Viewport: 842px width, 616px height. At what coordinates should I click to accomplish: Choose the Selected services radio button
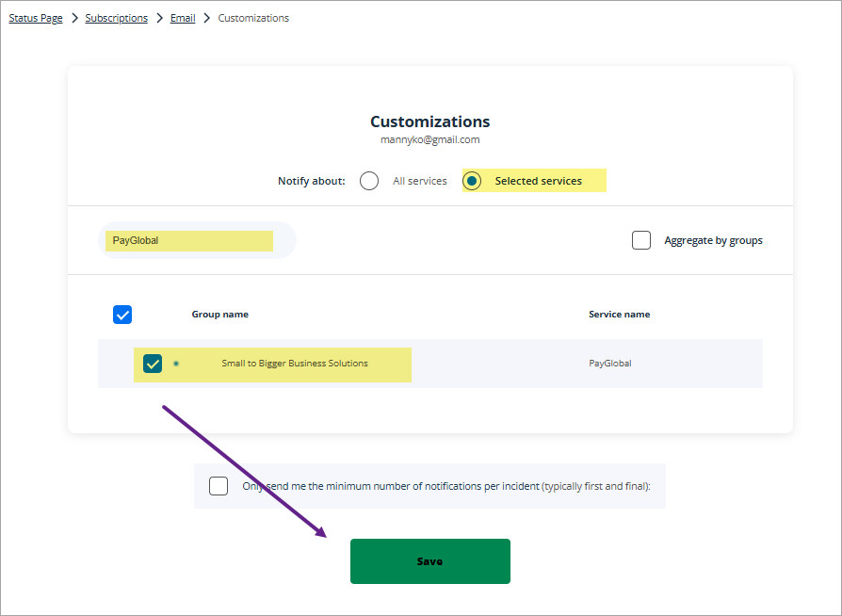(x=473, y=181)
